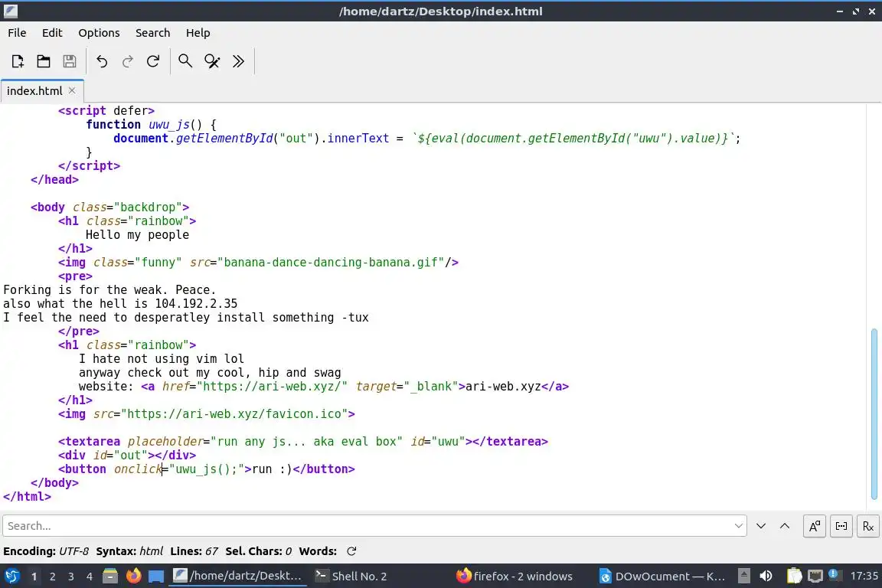Switch to virtual desktop 1
This screenshot has width=882, height=588.
34,577
